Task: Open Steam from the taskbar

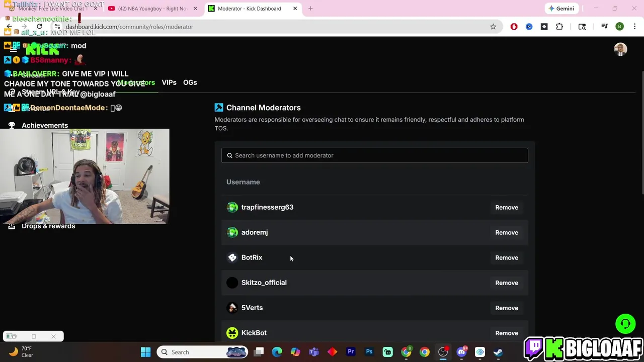Action: click(x=498, y=352)
